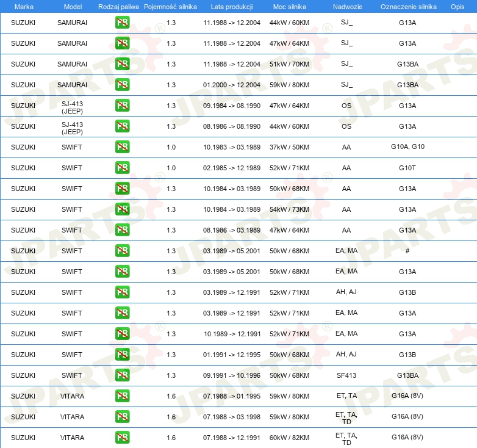Click the Nadwozie column header

[x=348, y=7]
